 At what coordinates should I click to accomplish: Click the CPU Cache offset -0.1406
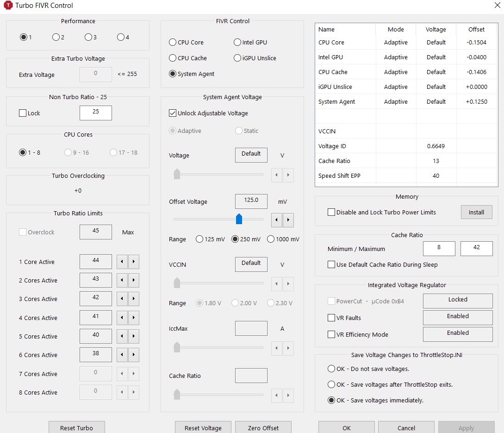tap(476, 72)
